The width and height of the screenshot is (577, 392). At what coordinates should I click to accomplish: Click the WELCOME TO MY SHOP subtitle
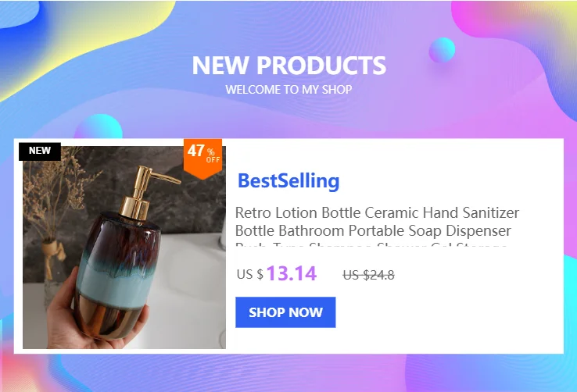pos(288,89)
